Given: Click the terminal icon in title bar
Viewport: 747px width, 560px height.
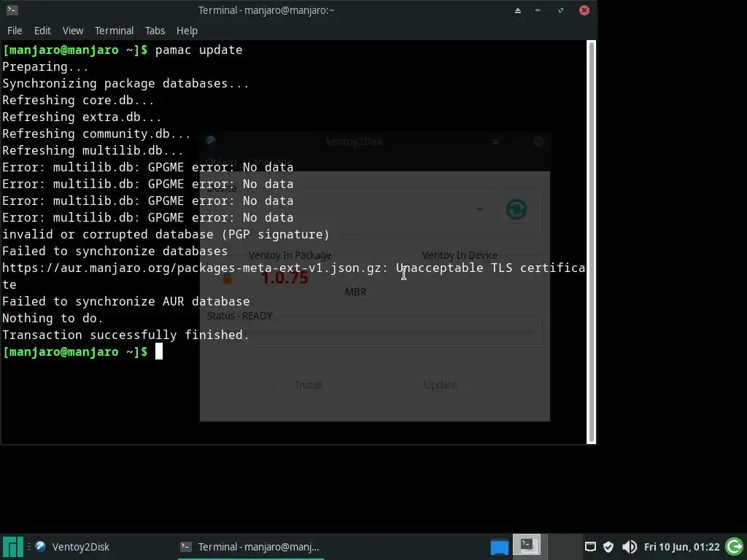Looking at the screenshot, I should pyautogui.click(x=12, y=10).
